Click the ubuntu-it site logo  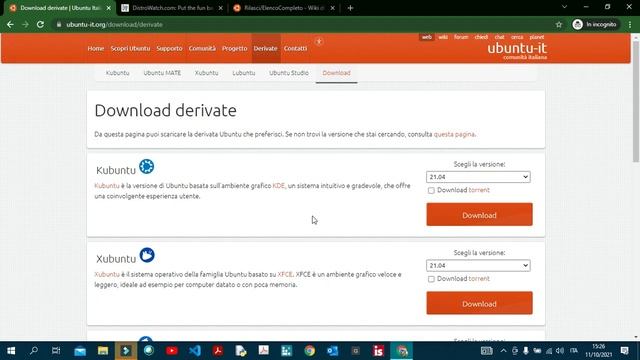[x=517, y=51]
